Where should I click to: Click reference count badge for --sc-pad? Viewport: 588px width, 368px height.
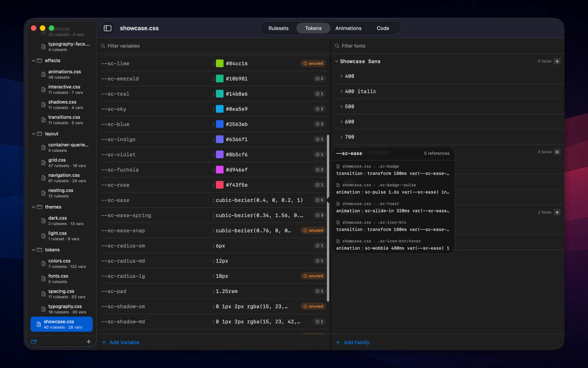pos(319,291)
